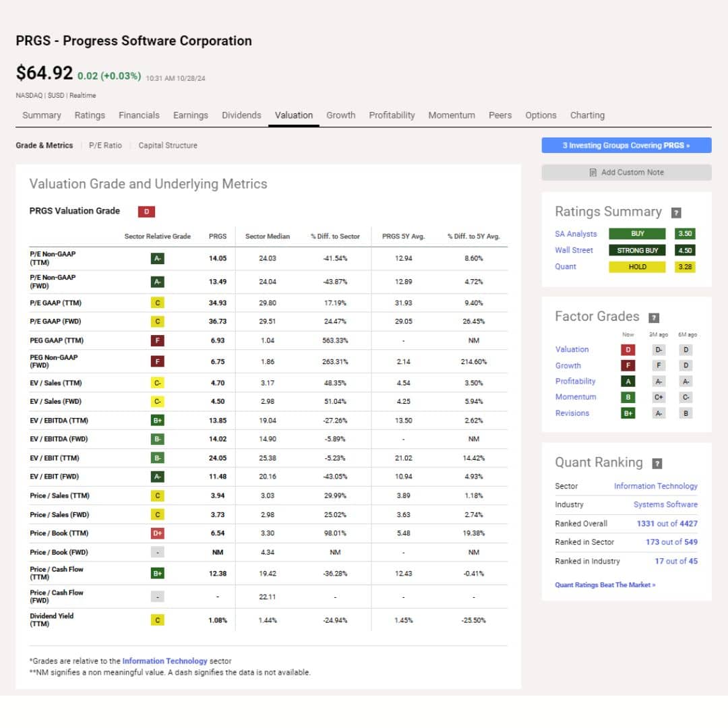Open the Quant Ranking help icon

click(x=657, y=463)
